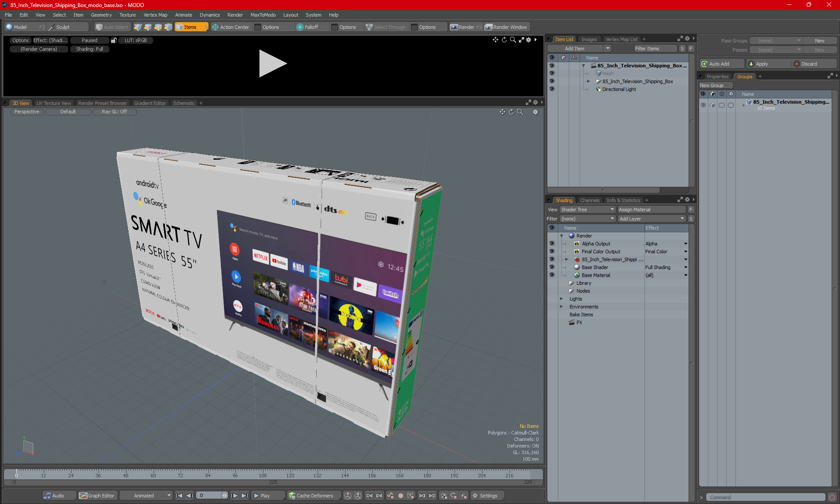The image size is (840, 504).
Task: Click 3D viewport rotate view icon
Action: coord(511,112)
